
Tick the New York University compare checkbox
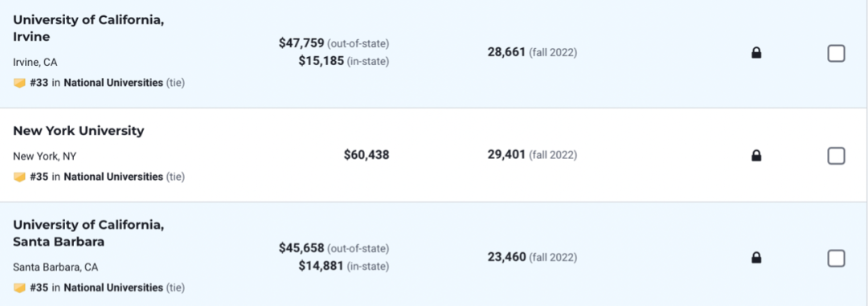[x=836, y=156]
